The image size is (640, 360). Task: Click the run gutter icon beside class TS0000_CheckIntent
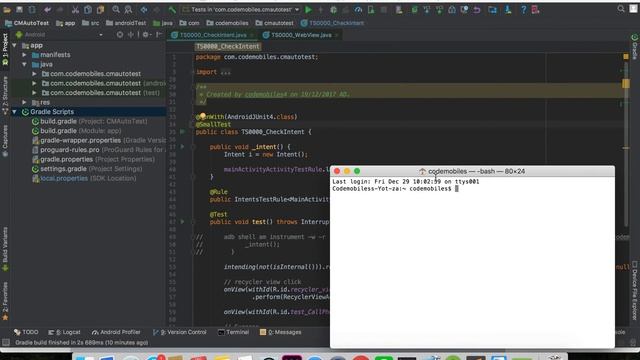point(182,132)
